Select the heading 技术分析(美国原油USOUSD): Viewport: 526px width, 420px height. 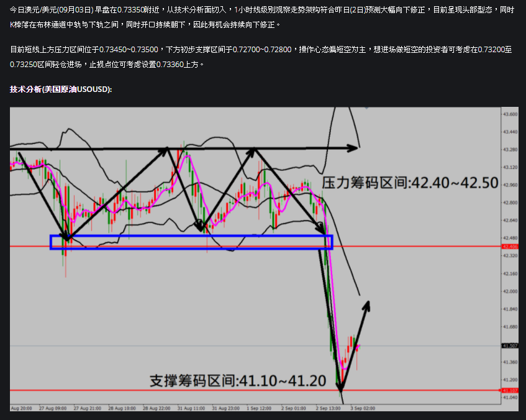pos(61,89)
